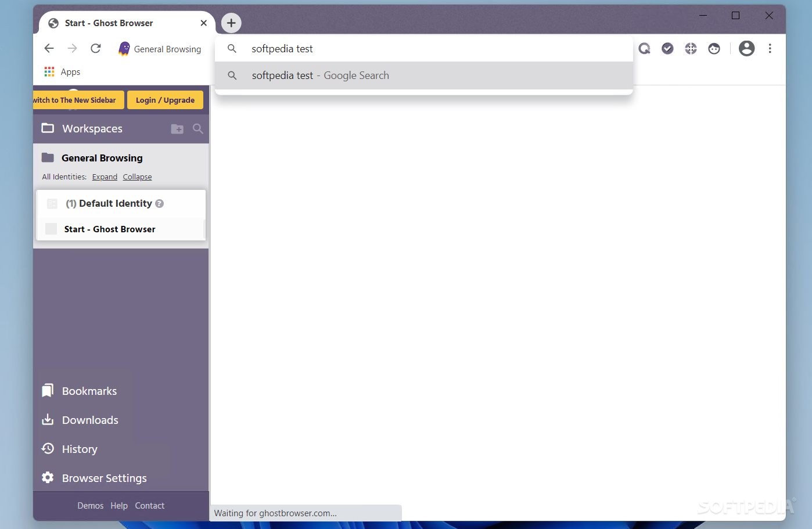Open the user profile avatar menu
The image size is (812, 529).
click(x=746, y=49)
